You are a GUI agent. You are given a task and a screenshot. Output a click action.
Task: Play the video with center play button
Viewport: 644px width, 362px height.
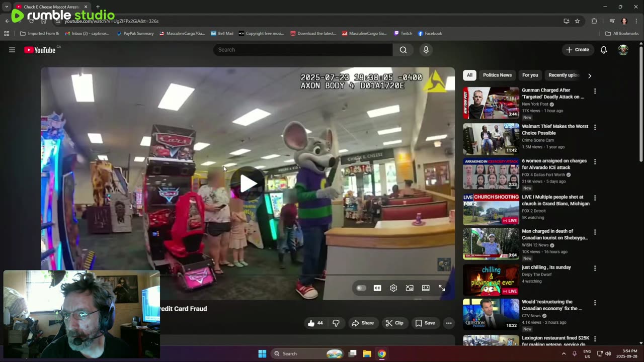248,184
